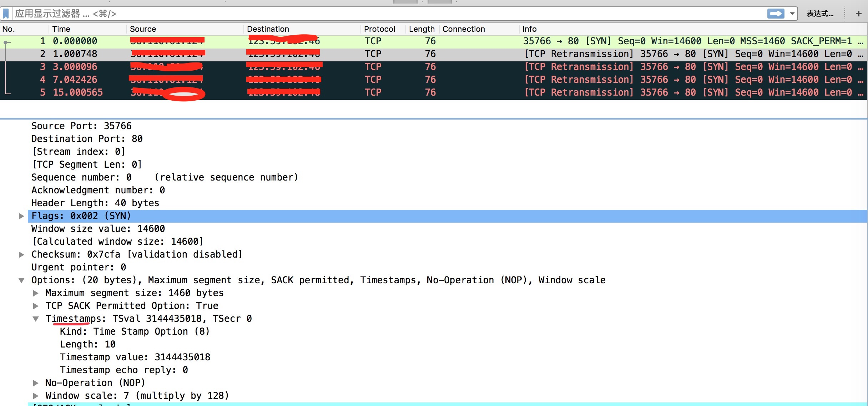Select the Window size value: 14600 line

click(98, 229)
